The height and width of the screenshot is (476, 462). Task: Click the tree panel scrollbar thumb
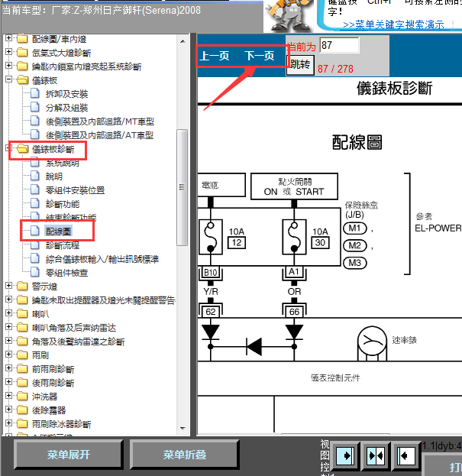182,187
